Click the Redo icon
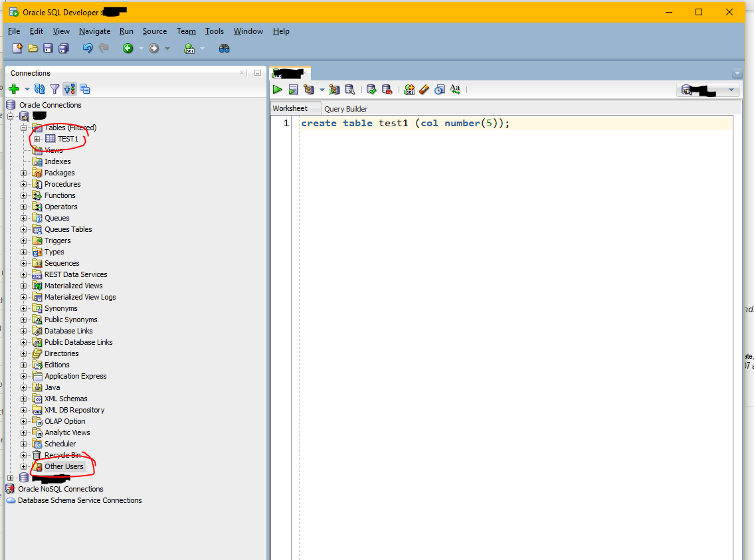 point(104,48)
